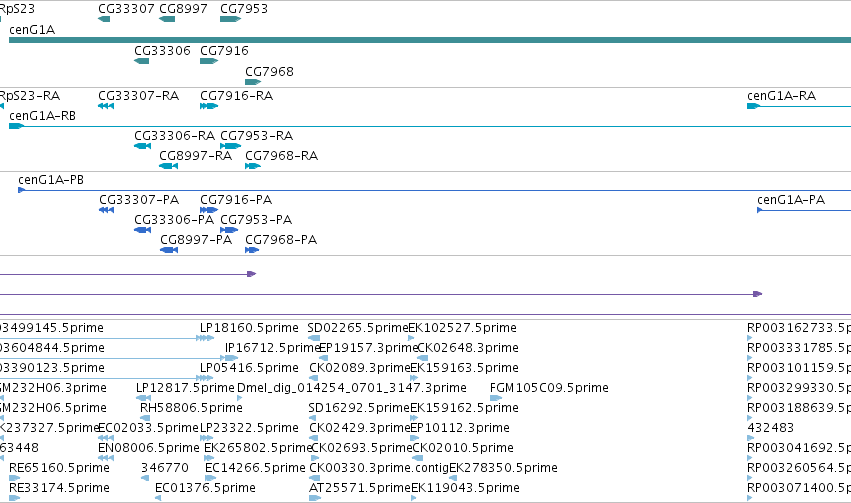Open the RpS23-RA transcript
This screenshot has height=503, width=851.
29,96
